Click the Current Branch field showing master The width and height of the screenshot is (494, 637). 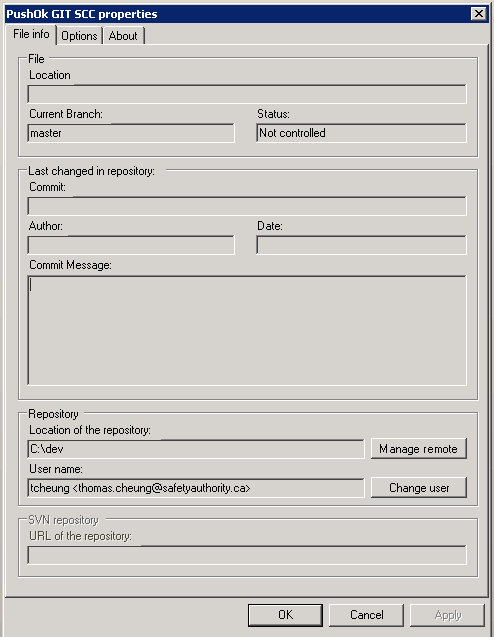pyautogui.click(x=131, y=133)
